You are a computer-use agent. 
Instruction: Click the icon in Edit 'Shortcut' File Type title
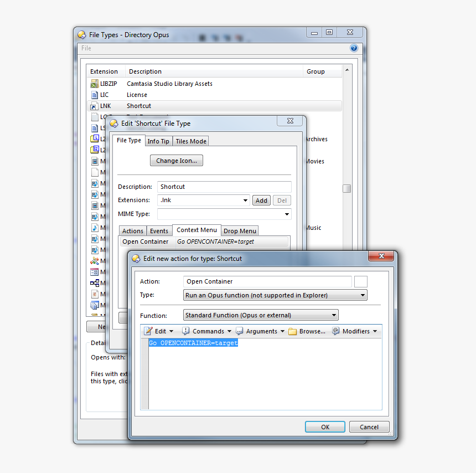(x=114, y=124)
